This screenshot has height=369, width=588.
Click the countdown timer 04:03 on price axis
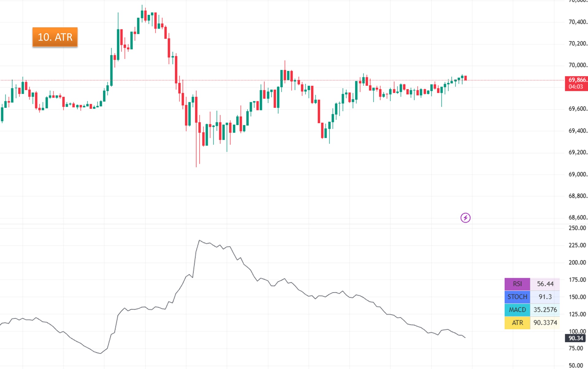575,87
